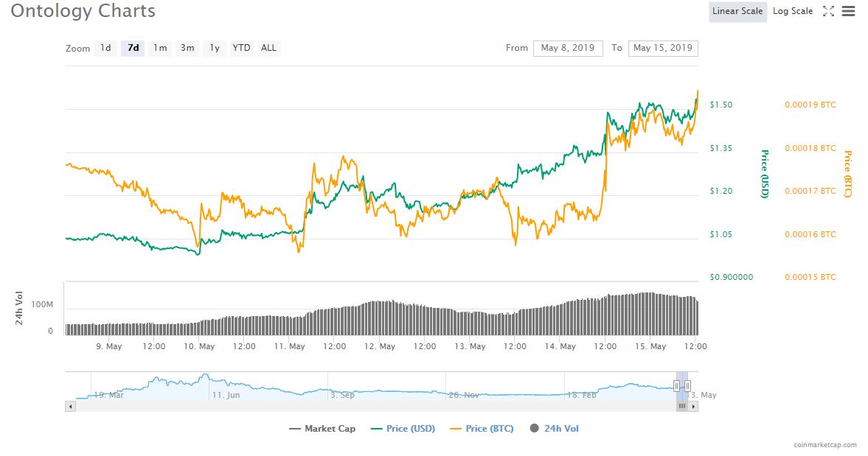
Task: Click the navigator right range handle
Action: click(x=687, y=385)
